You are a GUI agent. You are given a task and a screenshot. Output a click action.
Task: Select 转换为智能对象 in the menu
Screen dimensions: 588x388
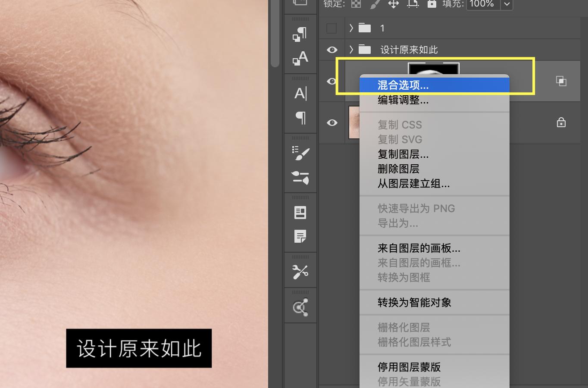point(414,302)
